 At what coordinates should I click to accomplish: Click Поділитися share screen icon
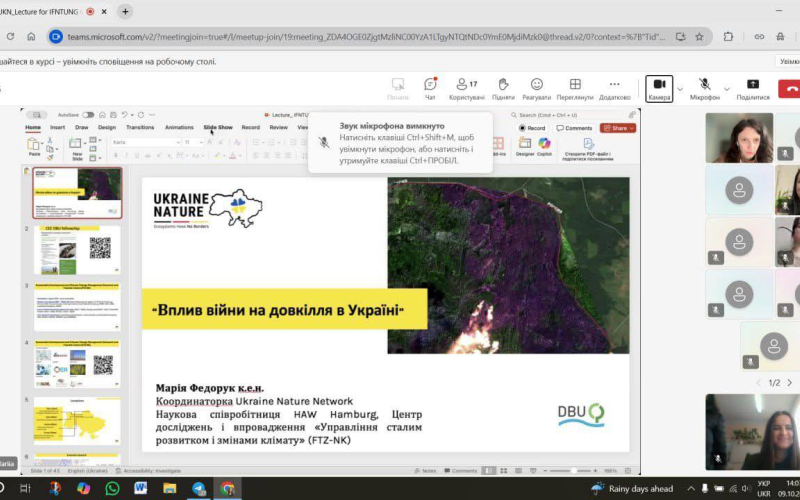coord(753,87)
